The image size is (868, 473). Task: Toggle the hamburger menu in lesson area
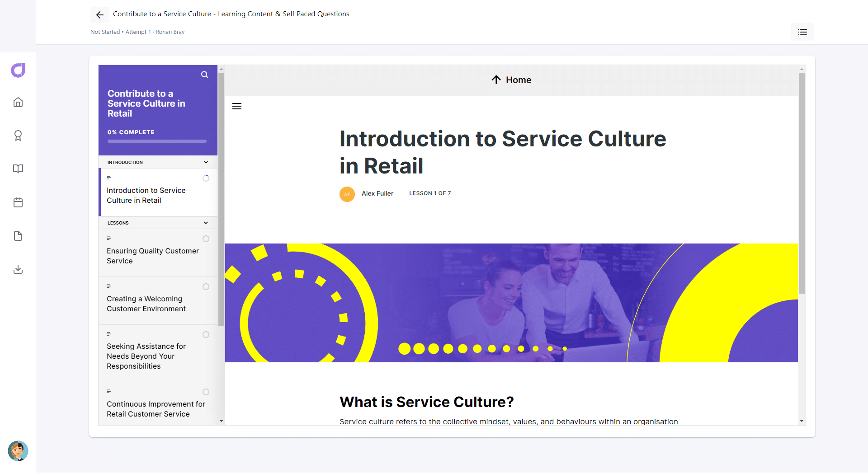(x=237, y=106)
